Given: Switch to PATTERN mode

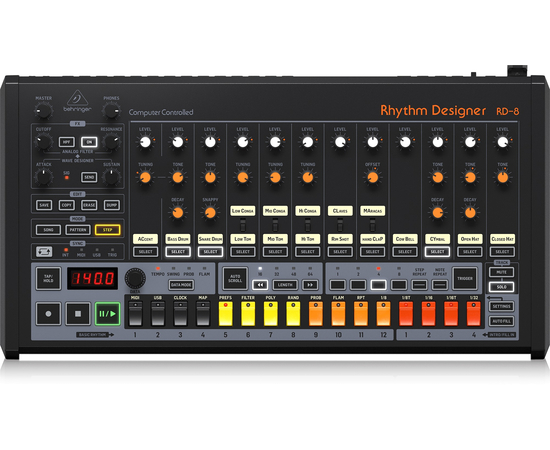Looking at the screenshot, I should click(78, 230).
